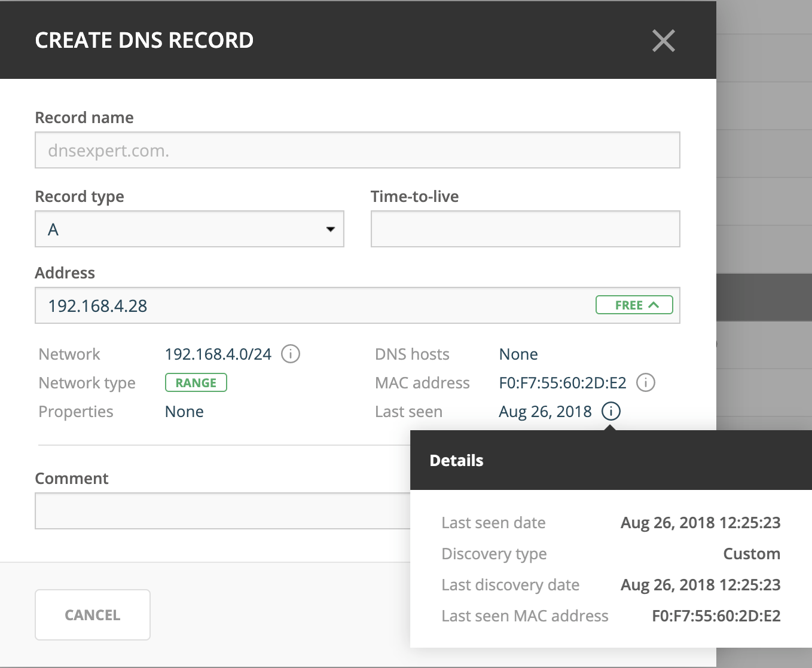Click the Record name input field
The width and height of the screenshot is (812, 668).
358,150
